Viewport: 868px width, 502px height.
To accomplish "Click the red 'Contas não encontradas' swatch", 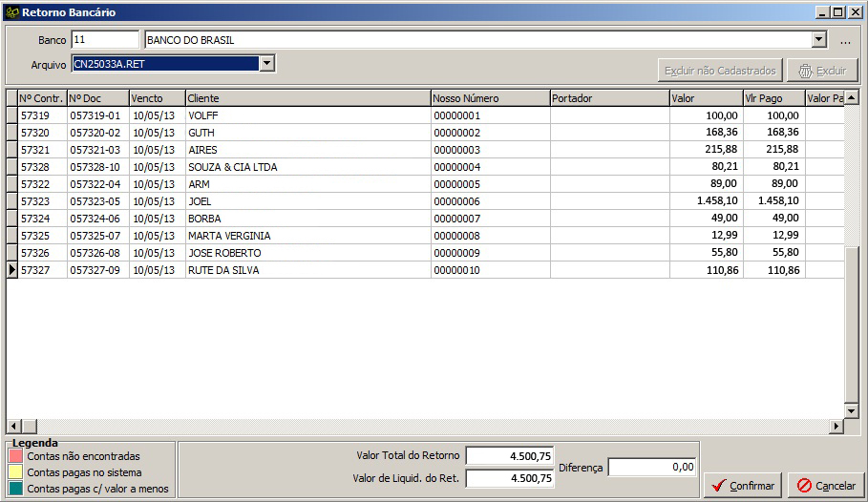I will (x=16, y=456).
